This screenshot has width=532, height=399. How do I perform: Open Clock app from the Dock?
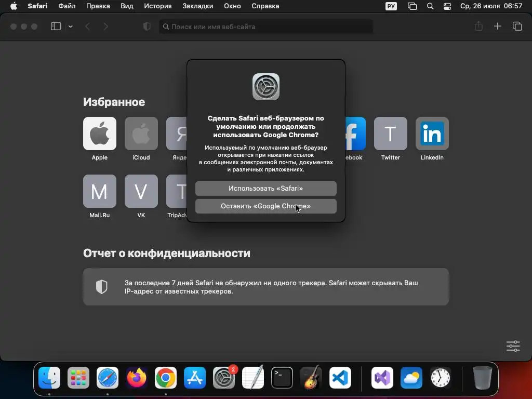point(441,378)
